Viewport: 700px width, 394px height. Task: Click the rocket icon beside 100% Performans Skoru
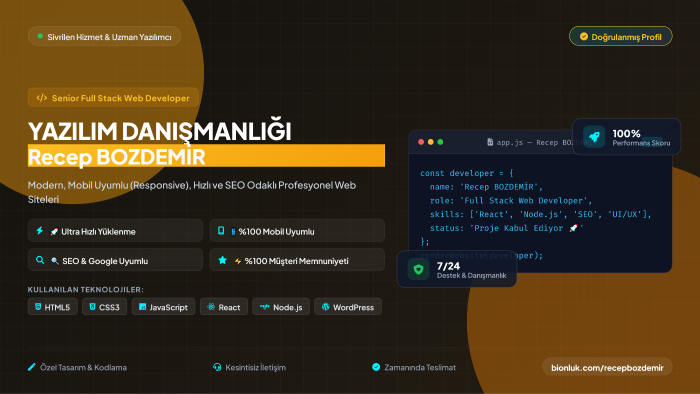[x=594, y=137]
